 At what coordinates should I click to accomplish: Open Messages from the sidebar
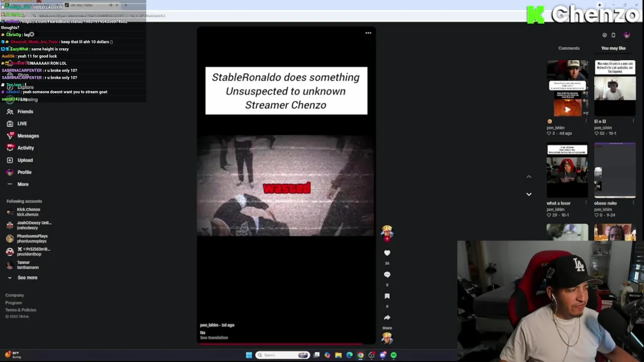click(x=23, y=136)
